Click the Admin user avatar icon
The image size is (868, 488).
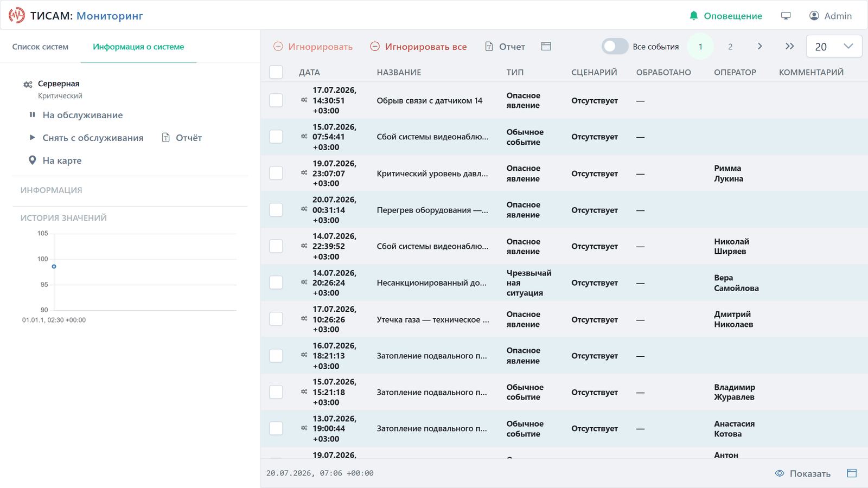coord(814,16)
